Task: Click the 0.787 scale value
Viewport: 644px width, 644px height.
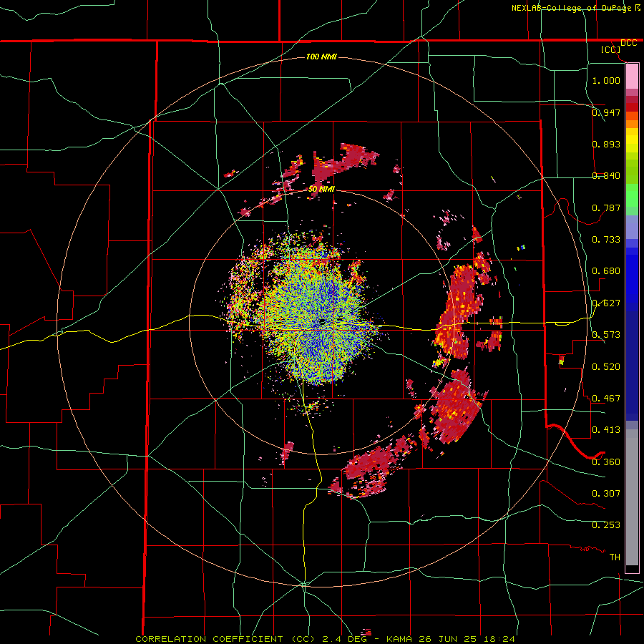Action: (x=606, y=208)
